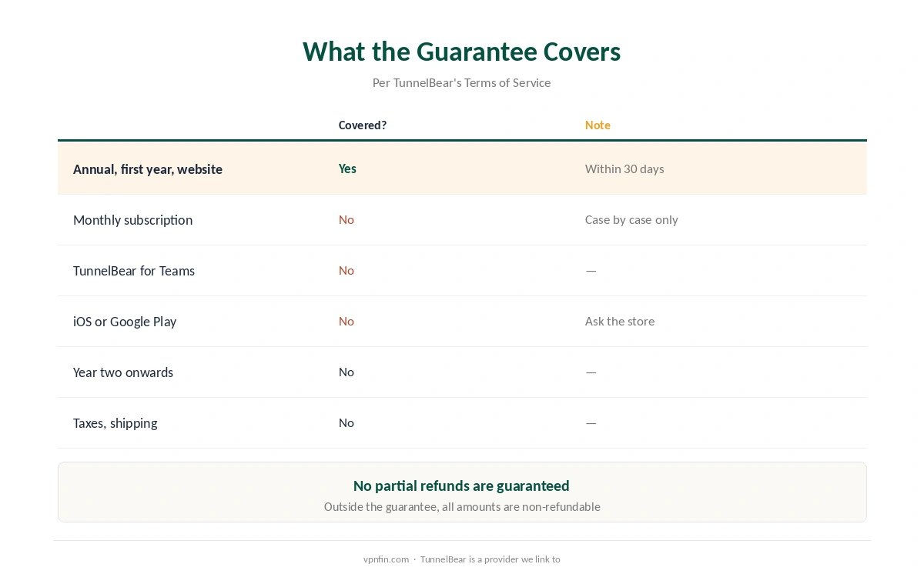Viewport: 924px width, 574px height.
Task: Click 'Outside the guarantee, all amounts are non-refundable' text
Action: (462, 506)
